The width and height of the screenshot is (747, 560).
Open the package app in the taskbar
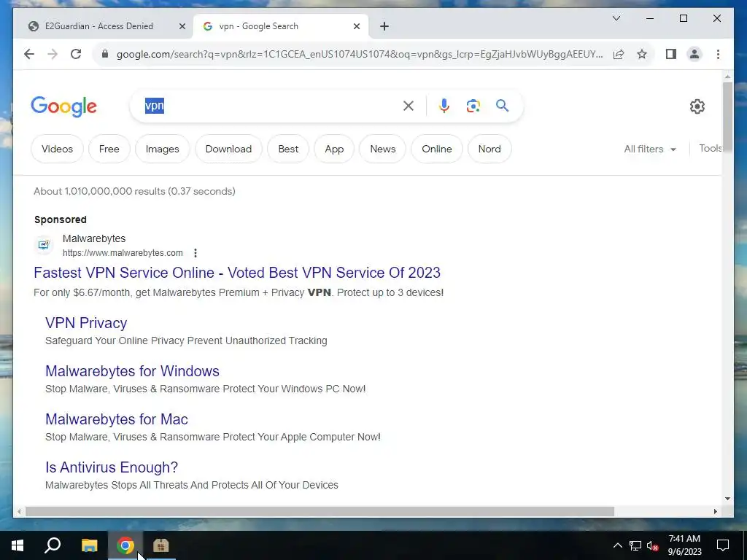tap(161, 545)
